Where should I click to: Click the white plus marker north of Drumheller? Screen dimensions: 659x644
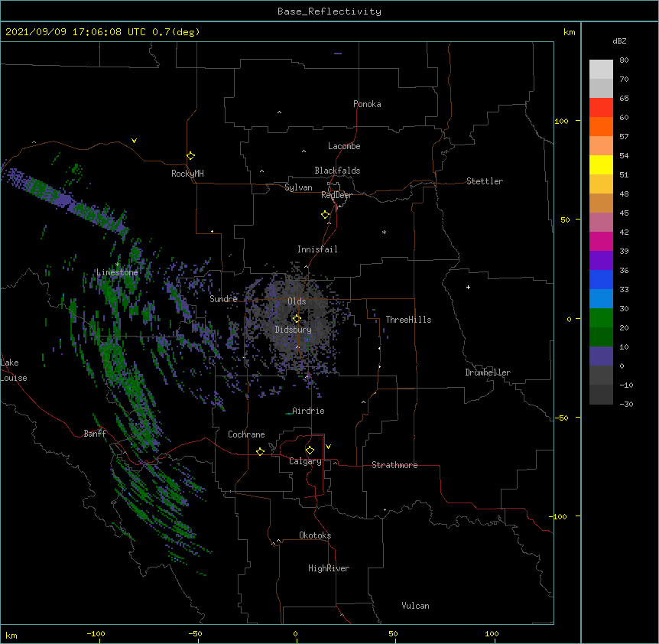(468, 287)
